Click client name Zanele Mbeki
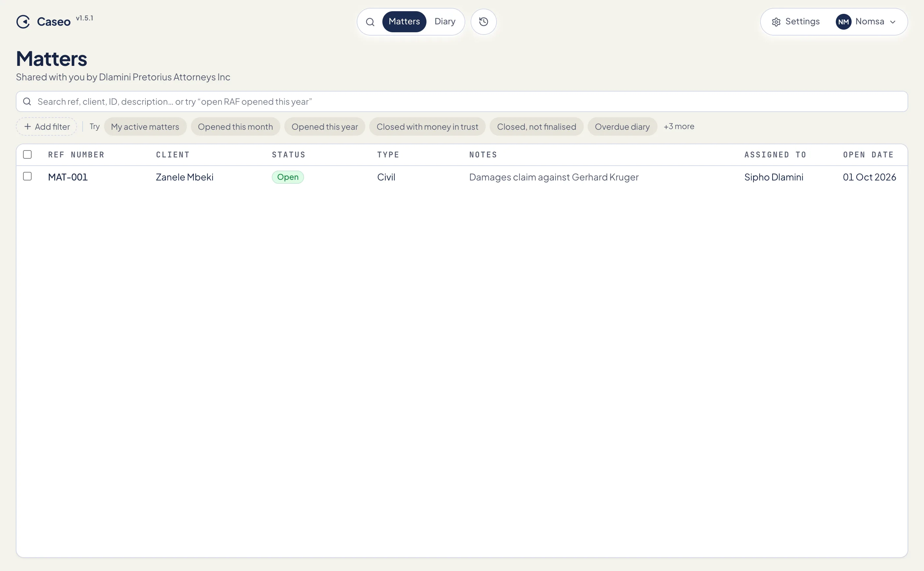This screenshot has width=924, height=571. (185, 177)
